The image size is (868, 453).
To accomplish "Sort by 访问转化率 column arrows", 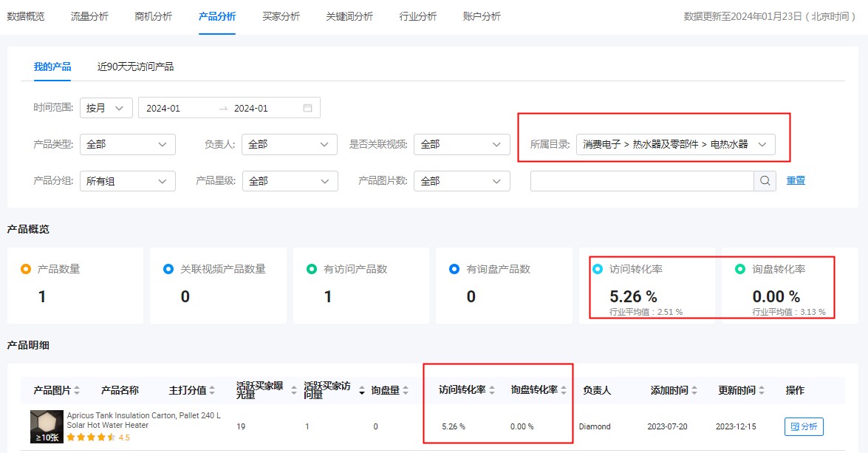I will coord(492,389).
